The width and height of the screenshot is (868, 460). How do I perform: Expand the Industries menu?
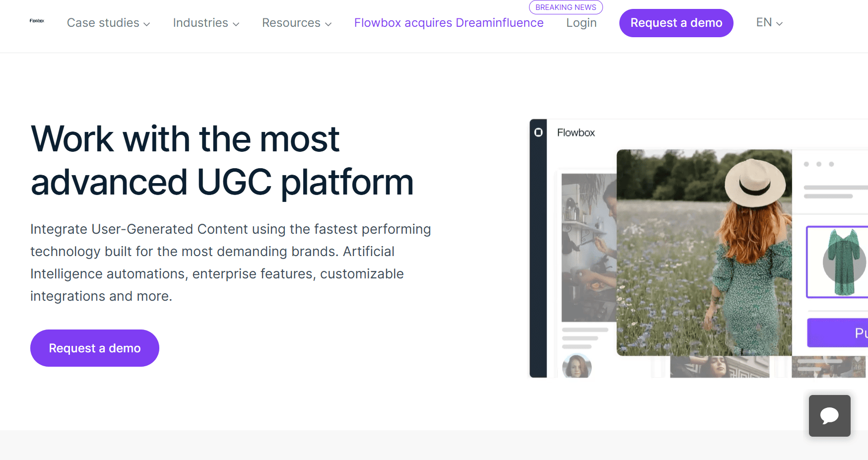click(206, 23)
